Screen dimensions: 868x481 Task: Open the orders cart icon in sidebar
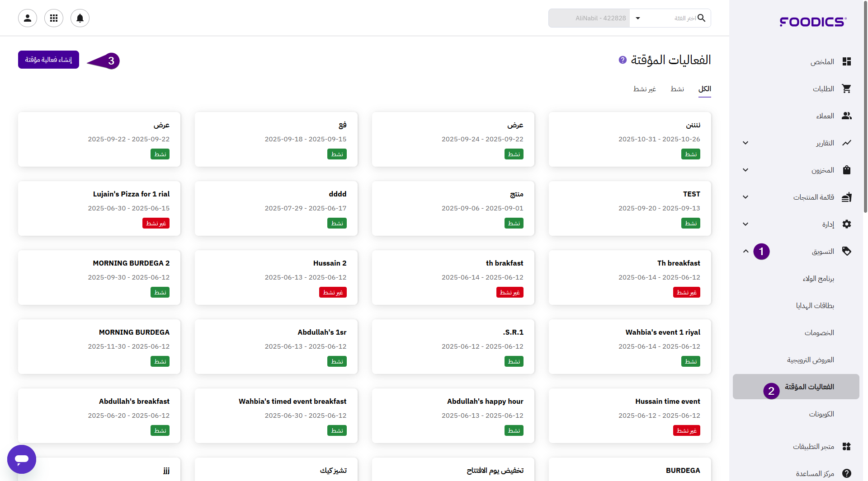(x=846, y=89)
